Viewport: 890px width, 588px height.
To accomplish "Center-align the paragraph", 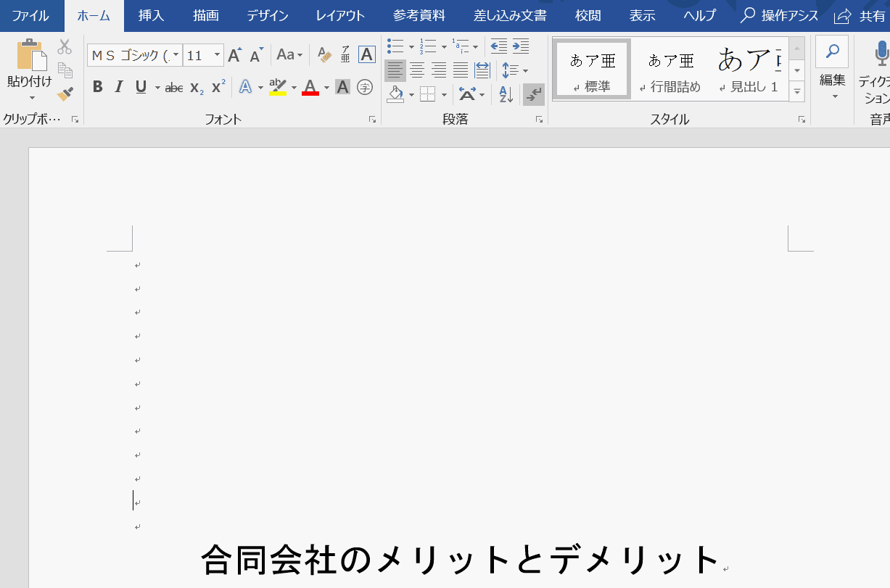I will pyautogui.click(x=417, y=70).
